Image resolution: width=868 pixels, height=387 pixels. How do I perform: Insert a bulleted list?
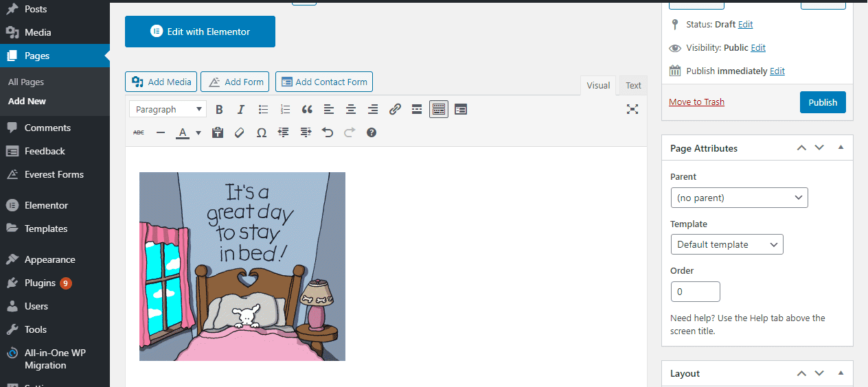point(263,109)
